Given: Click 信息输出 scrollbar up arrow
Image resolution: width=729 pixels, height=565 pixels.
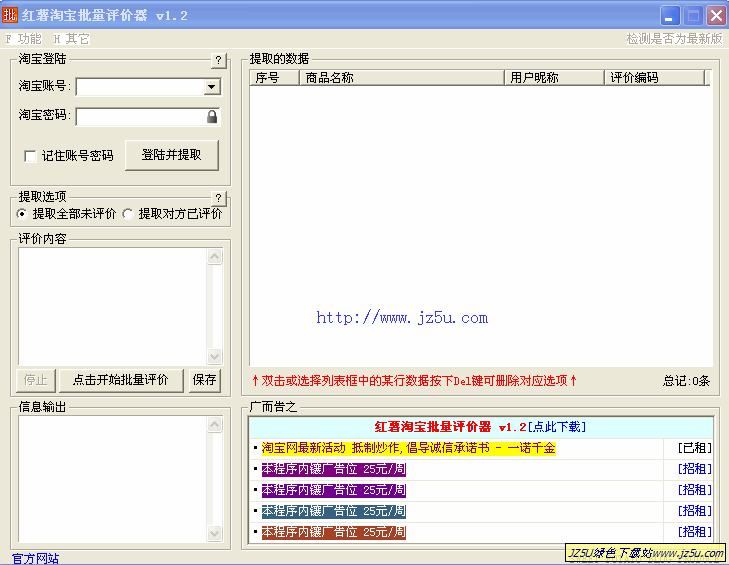Looking at the screenshot, I should (x=214, y=424).
